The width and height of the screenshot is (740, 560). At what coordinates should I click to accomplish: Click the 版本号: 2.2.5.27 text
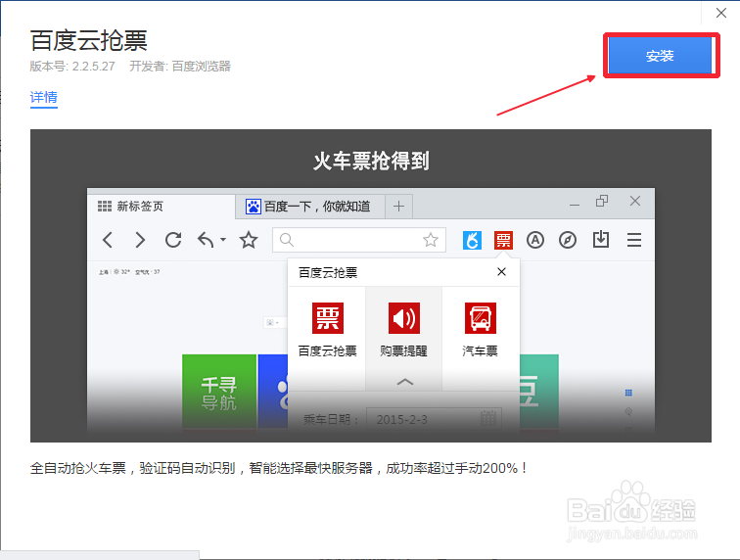pos(72,67)
